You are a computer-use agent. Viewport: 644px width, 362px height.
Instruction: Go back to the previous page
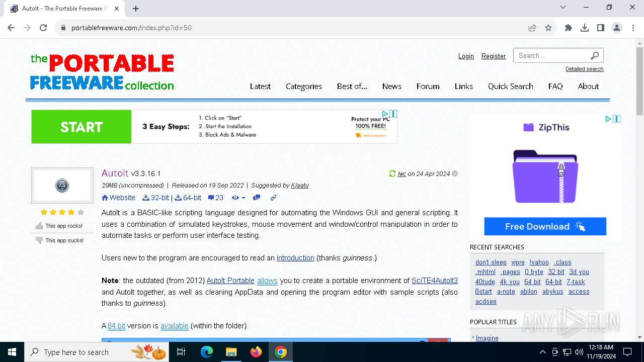point(11,28)
